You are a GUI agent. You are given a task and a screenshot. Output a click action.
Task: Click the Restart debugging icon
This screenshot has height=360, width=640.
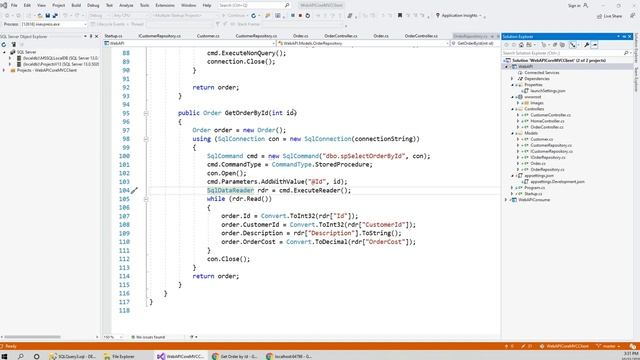click(308, 16)
